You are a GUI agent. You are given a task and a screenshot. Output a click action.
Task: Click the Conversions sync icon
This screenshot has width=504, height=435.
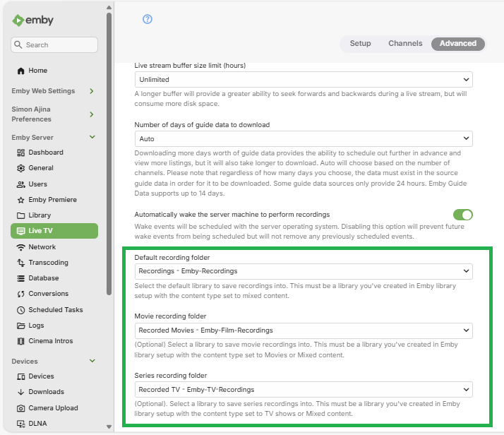click(21, 294)
